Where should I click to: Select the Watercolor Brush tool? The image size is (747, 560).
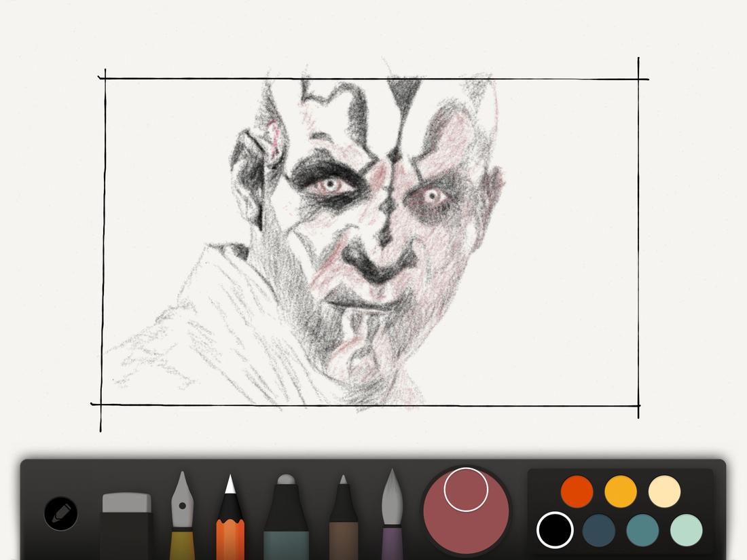[393, 516]
